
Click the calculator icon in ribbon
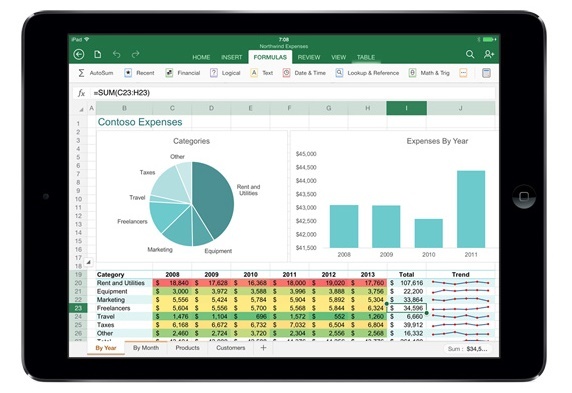click(486, 73)
